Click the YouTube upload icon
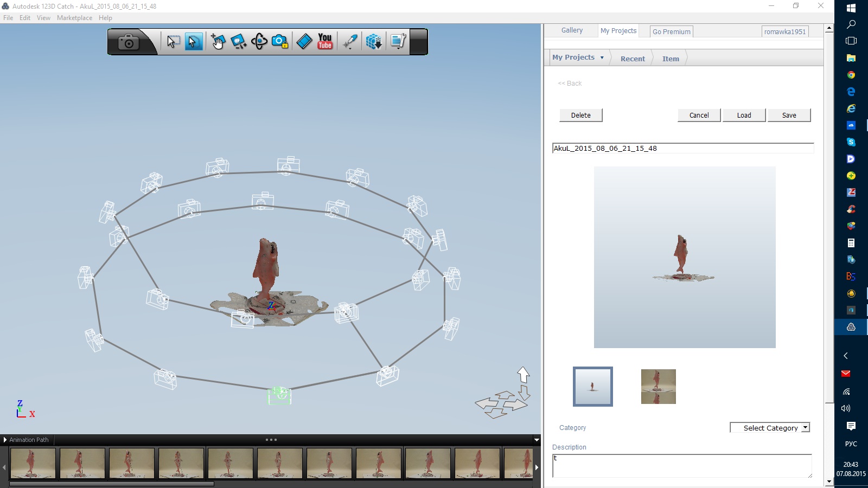Screen dimensions: 868x488 (324, 42)
